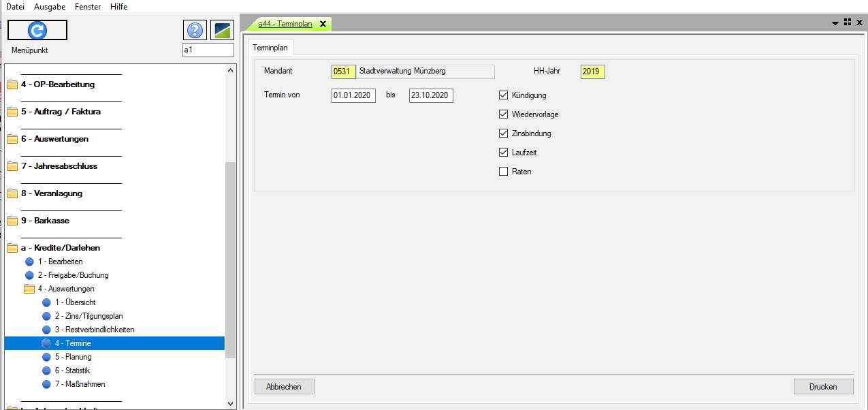
Task: Click the Abbrechen button
Action: point(284,386)
